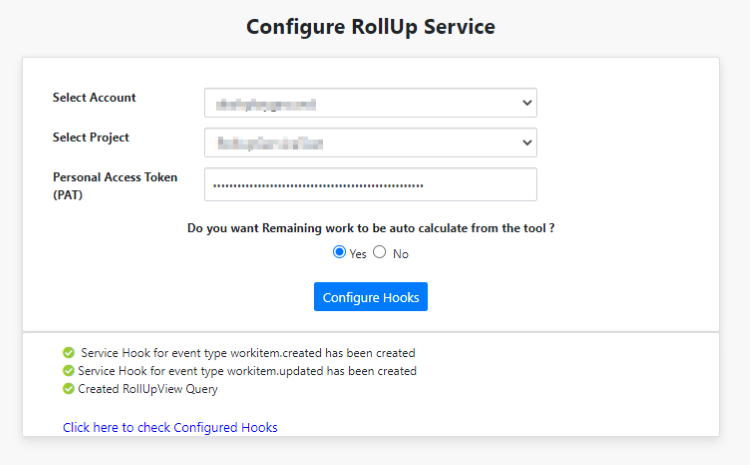Click the Configure RollUp Service heading

coord(371,27)
